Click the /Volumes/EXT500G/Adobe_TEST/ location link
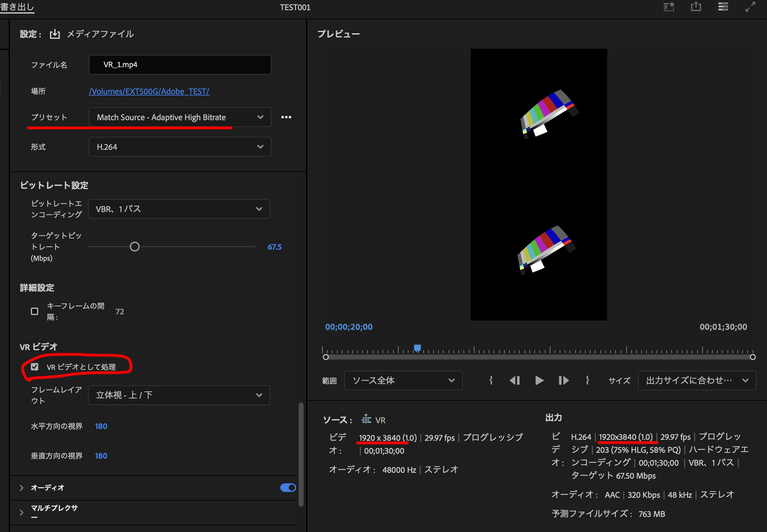 (149, 91)
